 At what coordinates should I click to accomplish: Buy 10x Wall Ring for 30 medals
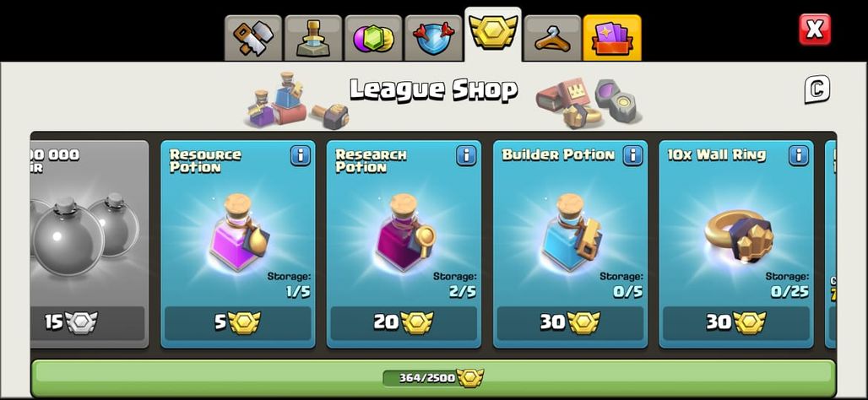(736, 323)
